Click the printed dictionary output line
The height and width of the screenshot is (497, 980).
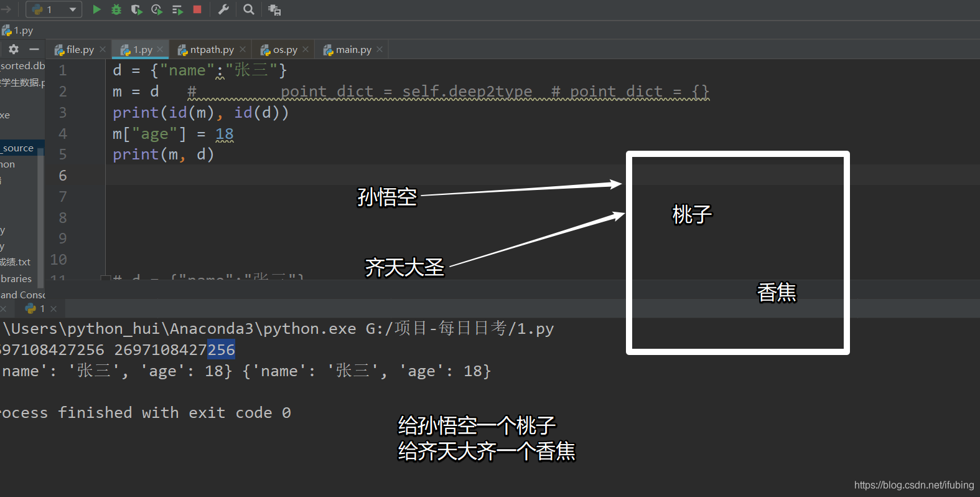pos(246,371)
